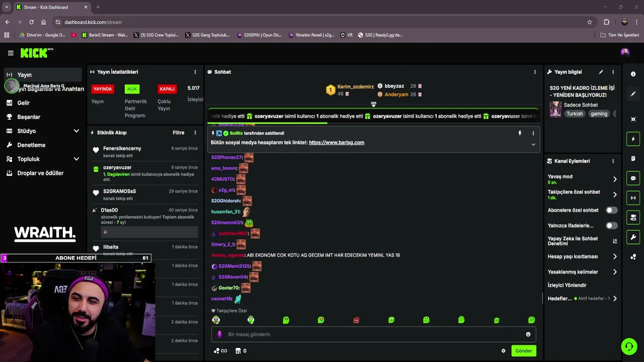Select the Stream - Kick Dashboard browser tab
This screenshot has width=644, height=362.
pyautogui.click(x=52, y=7)
